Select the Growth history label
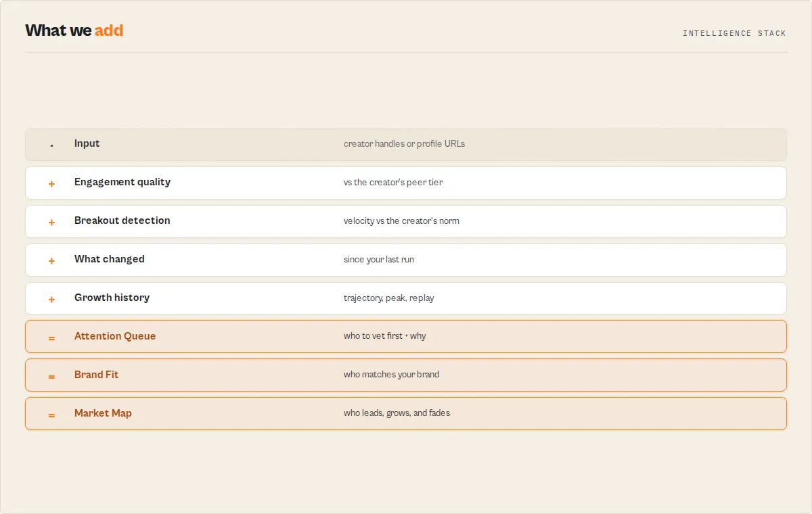 coord(112,298)
